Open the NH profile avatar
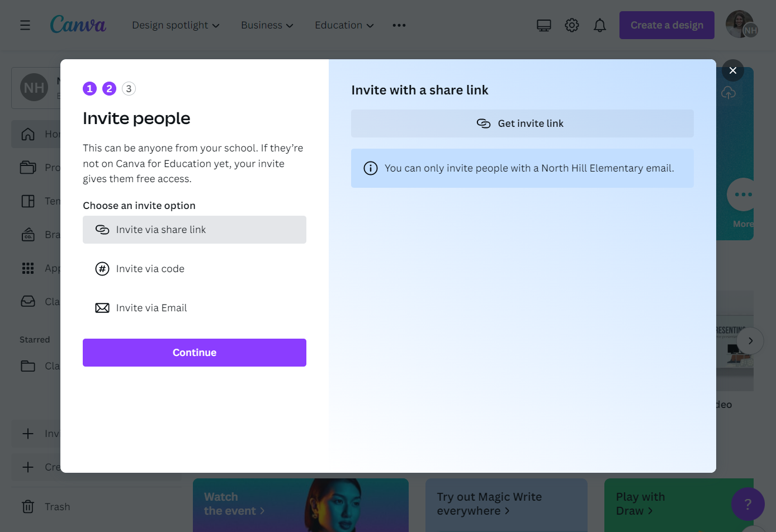Screen dimensions: 776x532 coord(741,25)
